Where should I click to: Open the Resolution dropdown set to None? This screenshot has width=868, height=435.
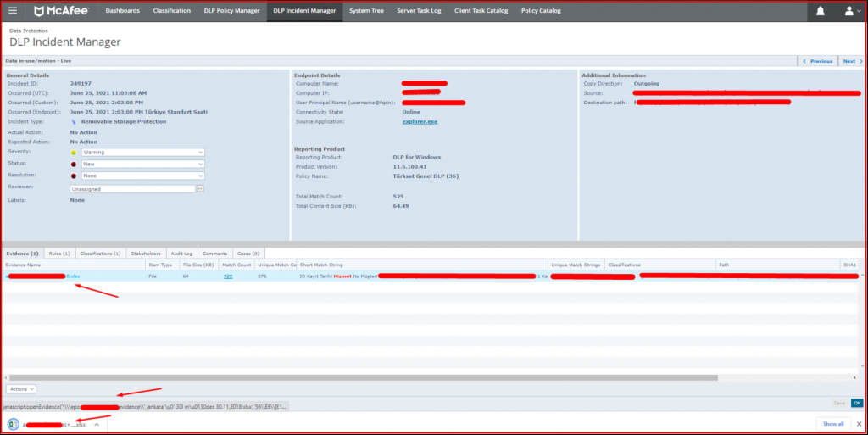[x=142, y=176]
